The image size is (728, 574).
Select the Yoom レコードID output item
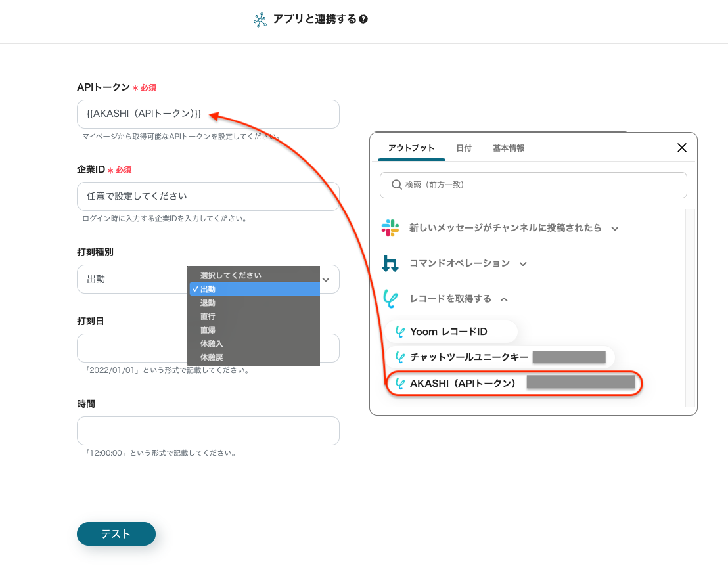(448, 332)
